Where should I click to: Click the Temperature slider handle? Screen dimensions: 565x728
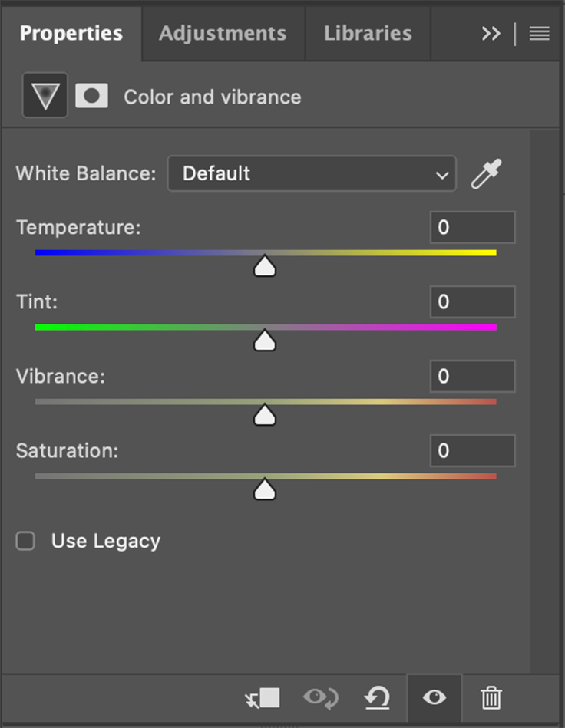(264, 265)
